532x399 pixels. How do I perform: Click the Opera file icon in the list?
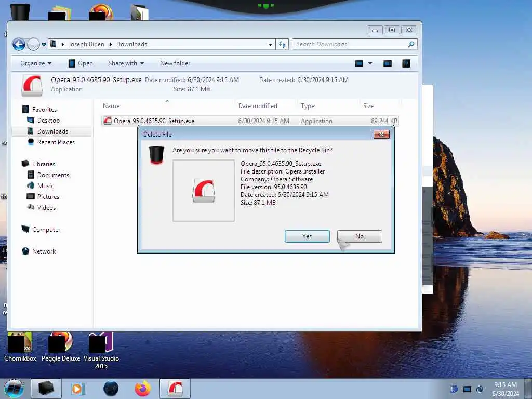[x=108, y=121]
